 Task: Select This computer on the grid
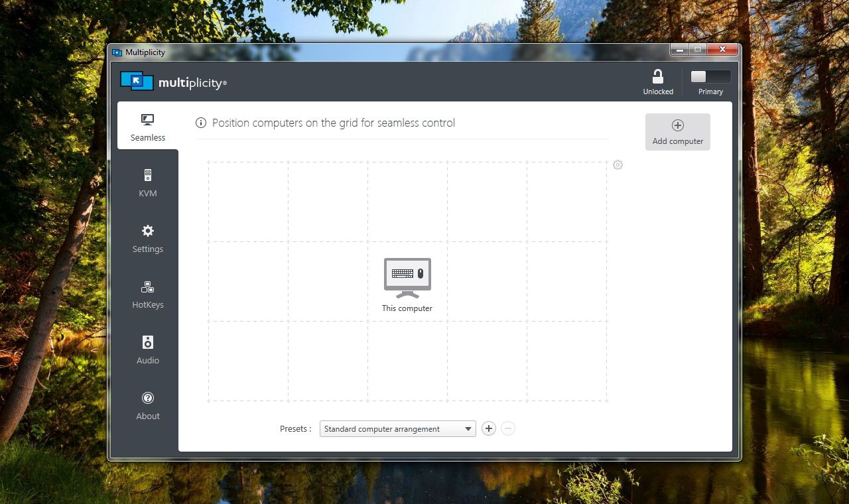[407, 277]
